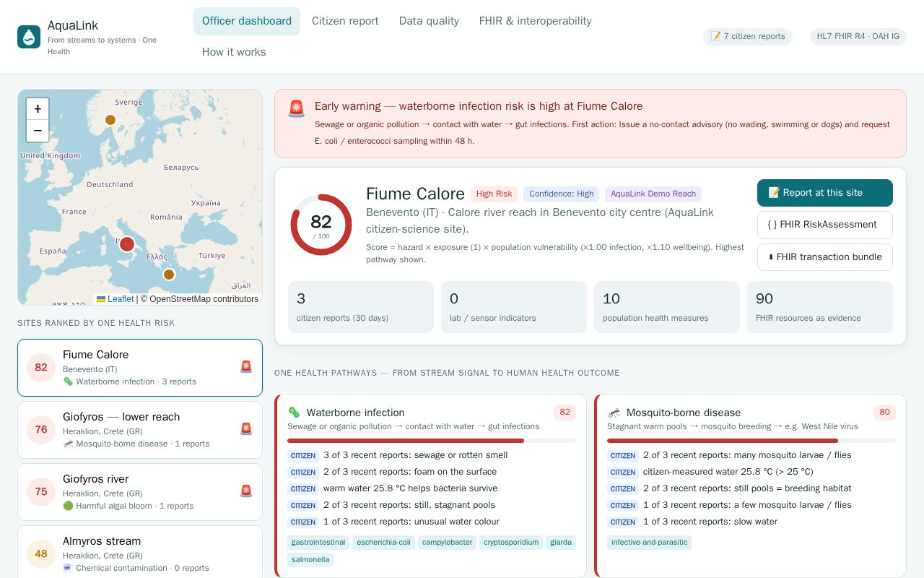The height and width of the screenshot is (578, 924).
Task: Click the Waterborne infection score progress bar
Action: tap(432, 441)
